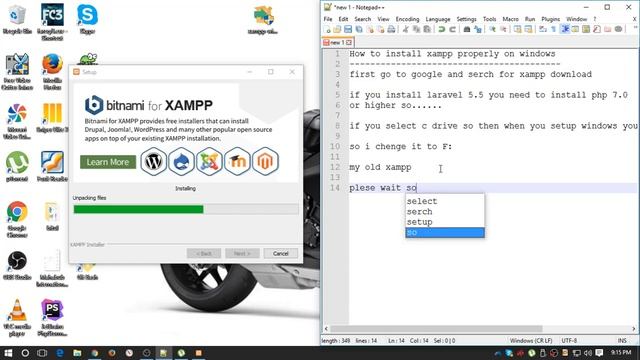Click the Moodle icon in Bitnami setup
Screen dimensions: 640x360
pyautogui.click(x=237, y=162)
